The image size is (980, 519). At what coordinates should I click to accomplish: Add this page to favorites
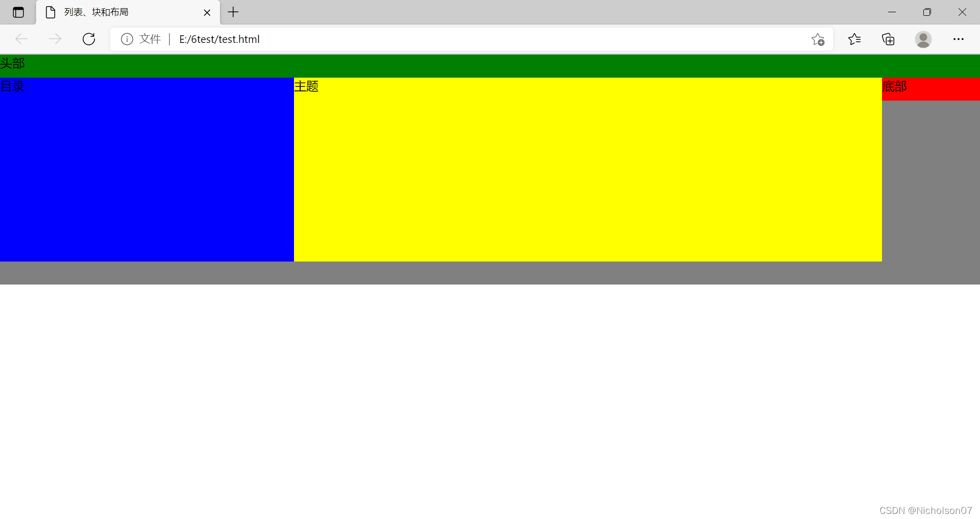click(818, 39)
